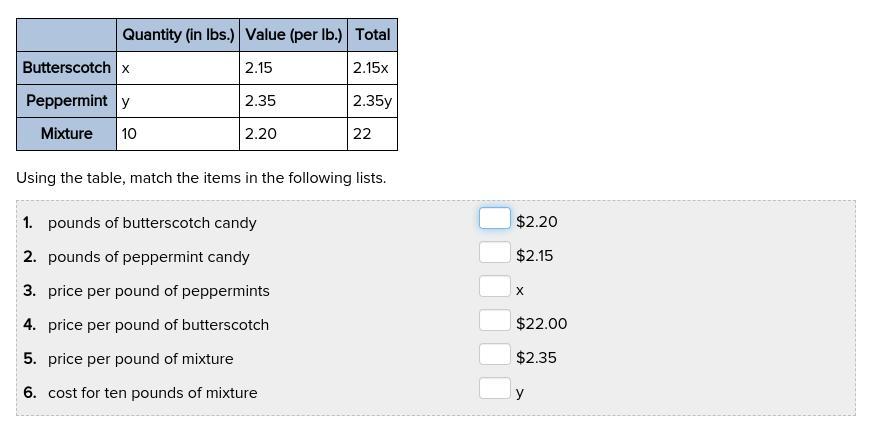The height and width of the screenshot is (448, 887).
Task: Click the Mixture row label
Action: [x=67, y=134]
